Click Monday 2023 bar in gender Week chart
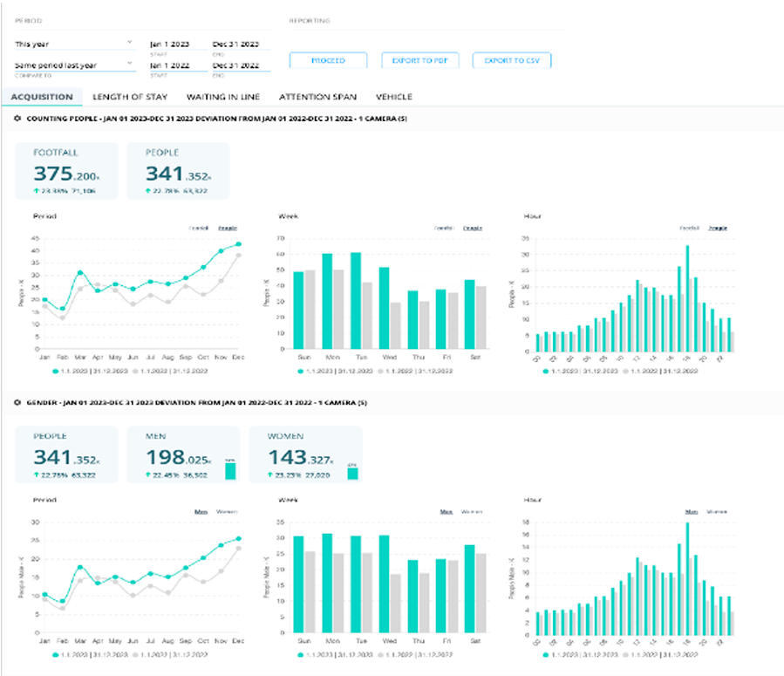 (328, 583)
